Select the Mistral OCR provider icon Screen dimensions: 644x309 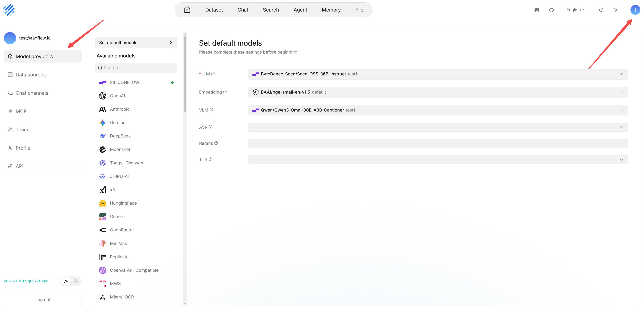tap(103, 297)
